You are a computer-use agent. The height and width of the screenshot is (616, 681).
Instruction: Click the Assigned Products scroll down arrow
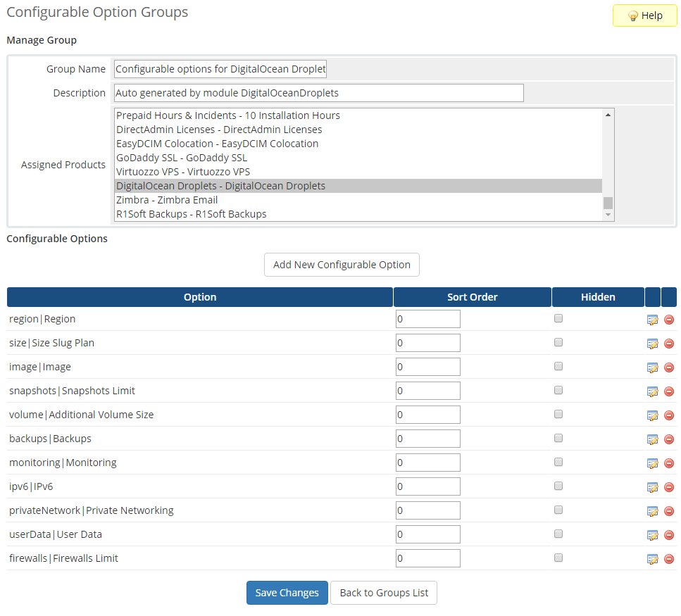(608, 215)
